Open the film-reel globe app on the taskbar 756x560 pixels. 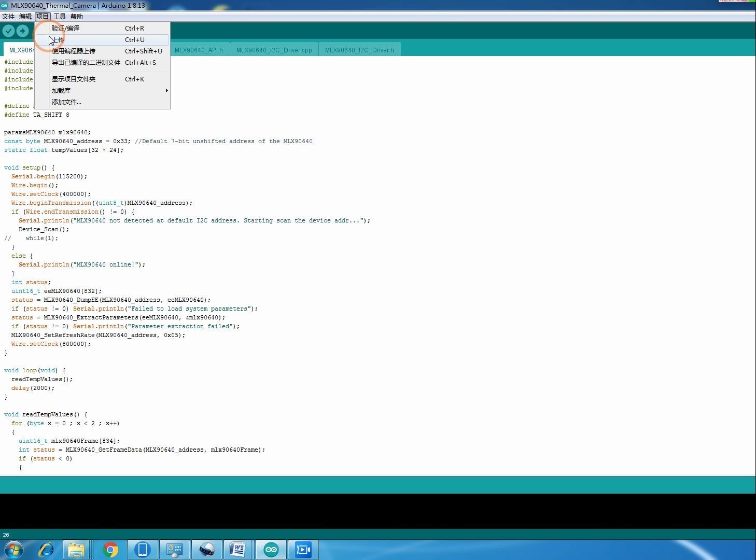(x=207, y=550)
